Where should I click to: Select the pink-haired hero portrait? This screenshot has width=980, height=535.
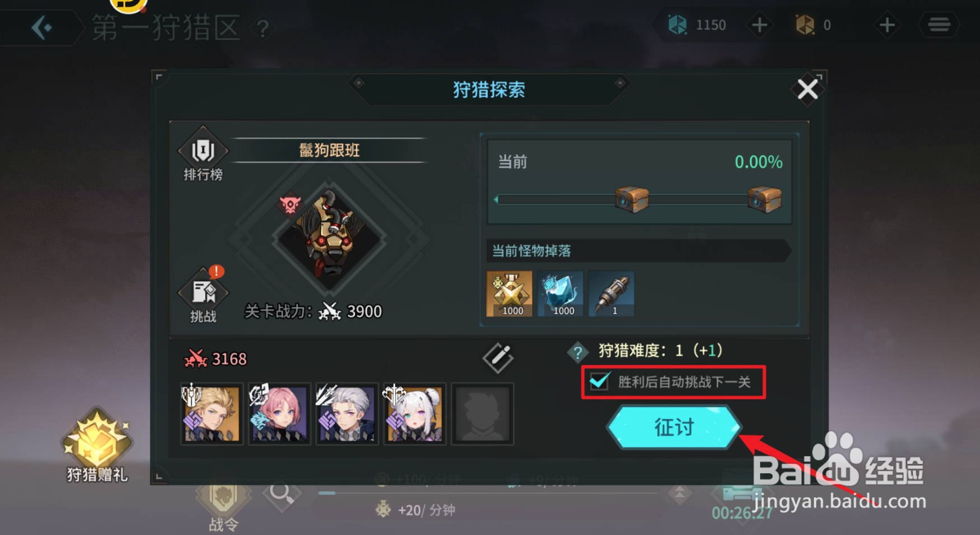click(279, 413)
